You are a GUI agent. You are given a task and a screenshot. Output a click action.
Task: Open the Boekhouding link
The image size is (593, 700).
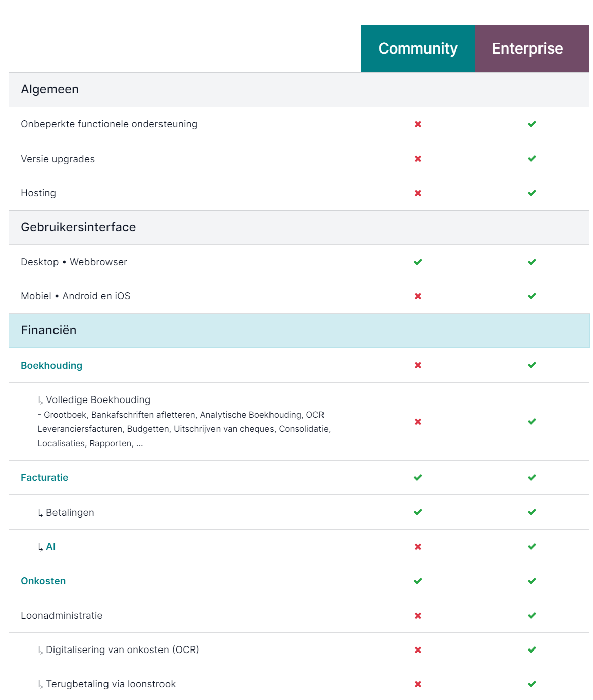(x=51, y=365)
